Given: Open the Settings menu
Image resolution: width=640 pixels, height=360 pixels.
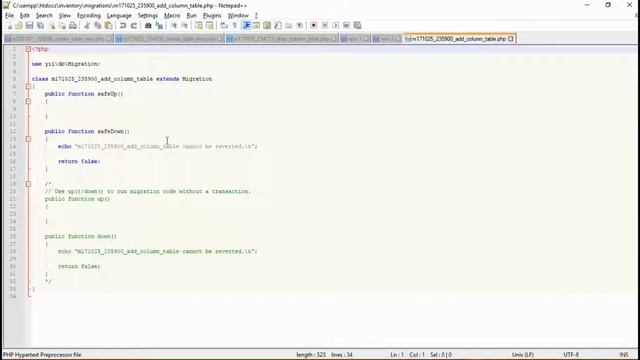Looking at the screenshot, I should pos(148,16).
